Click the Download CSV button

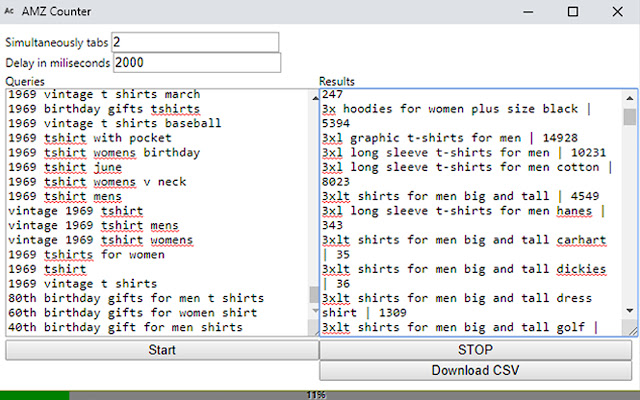476,371
